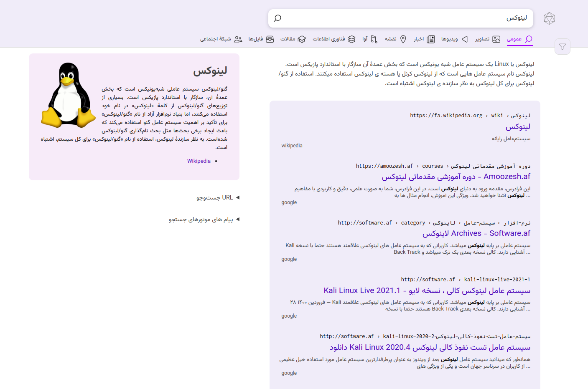The image size is (588, 389).
Task: Click the software.af category result URL
Action: 434,223
